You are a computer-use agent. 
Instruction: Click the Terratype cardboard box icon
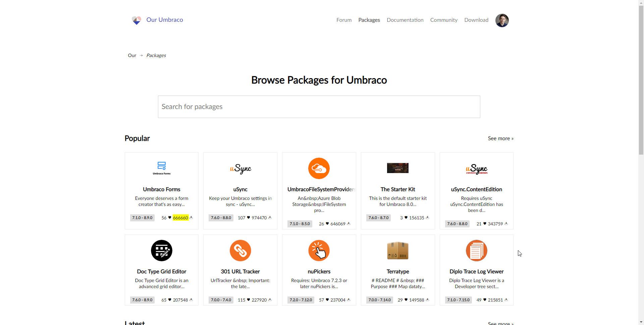397,250
